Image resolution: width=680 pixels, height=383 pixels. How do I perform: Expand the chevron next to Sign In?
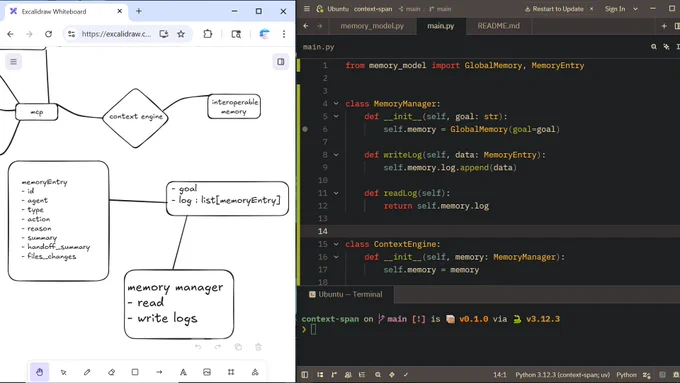coord(635,9)
